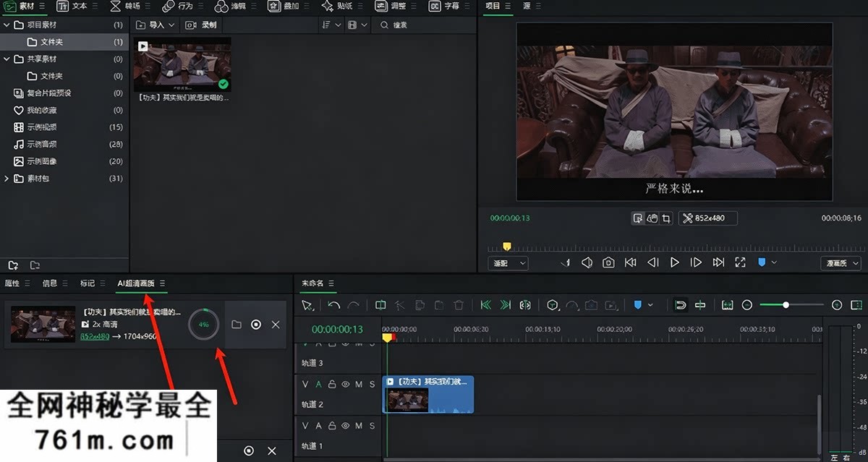
Task: Toggle fullscreen preview
Action: [740, 262]
